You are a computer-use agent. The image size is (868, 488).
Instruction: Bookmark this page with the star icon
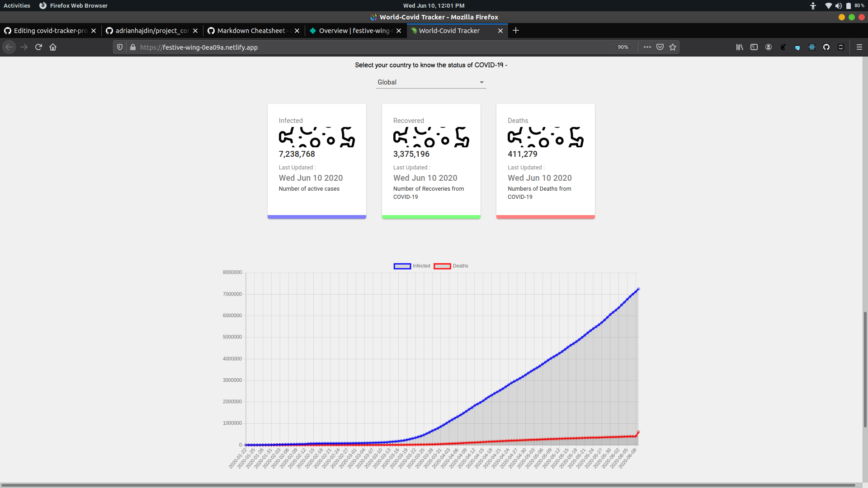point(673,47)
